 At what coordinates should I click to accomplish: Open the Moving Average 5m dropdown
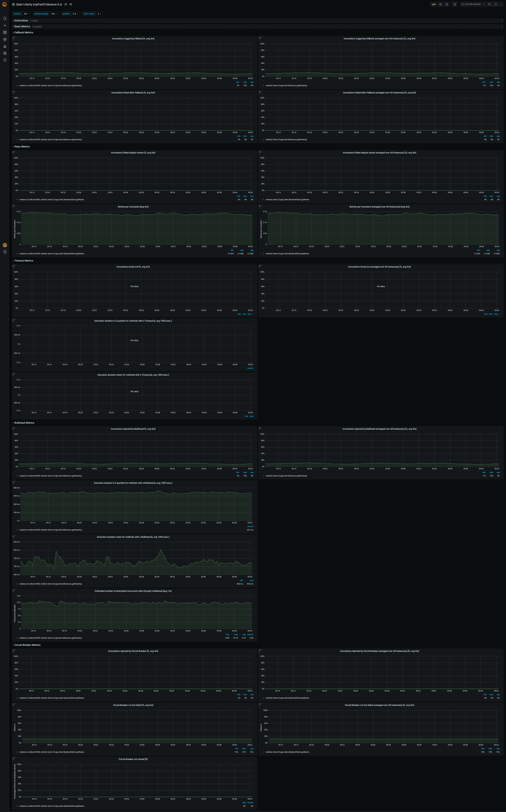tap(54, 14)
